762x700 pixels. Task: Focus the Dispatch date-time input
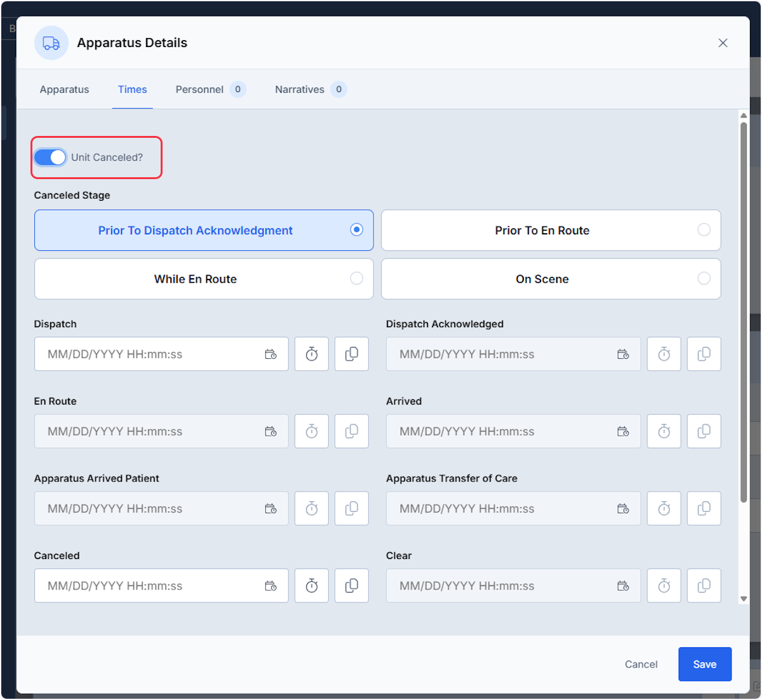point(161,354)
